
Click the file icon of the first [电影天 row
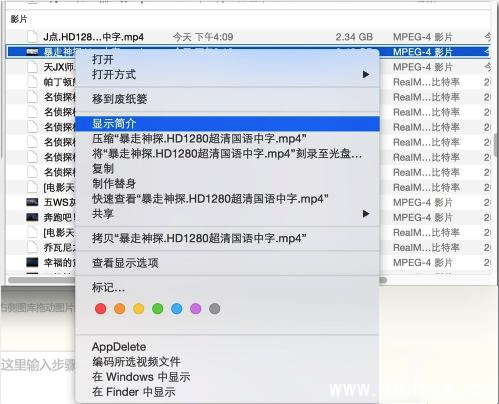32,187
